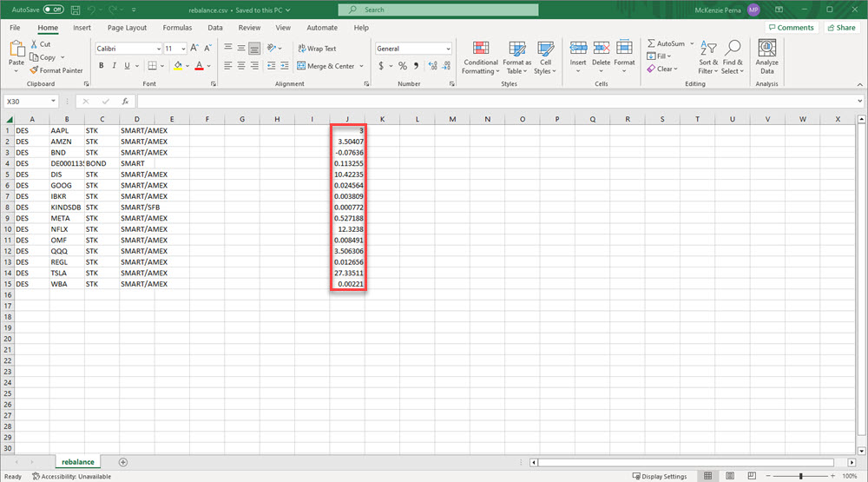Open Sort & Filter options
The image size is (868, 482).
tap(708, 57)
